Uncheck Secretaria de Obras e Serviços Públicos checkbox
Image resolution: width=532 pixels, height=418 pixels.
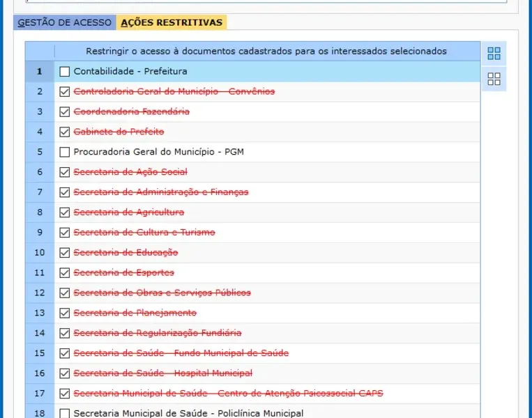pos(64,293)
